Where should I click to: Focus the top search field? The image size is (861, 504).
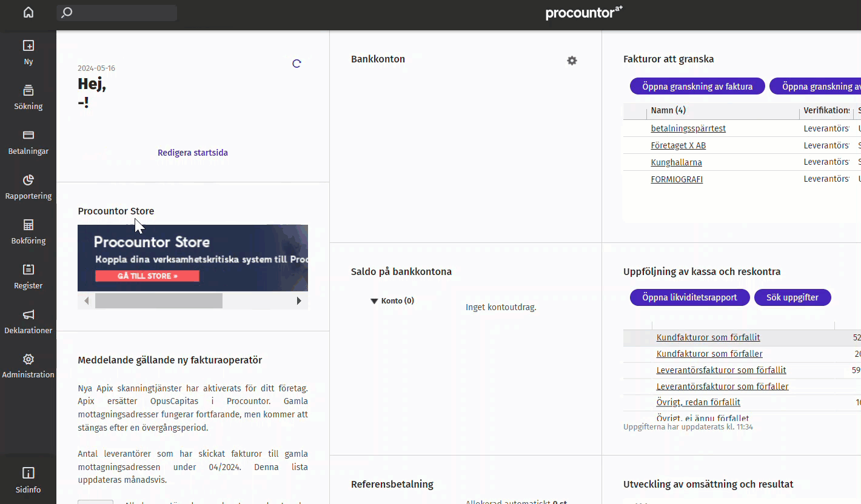117,13
